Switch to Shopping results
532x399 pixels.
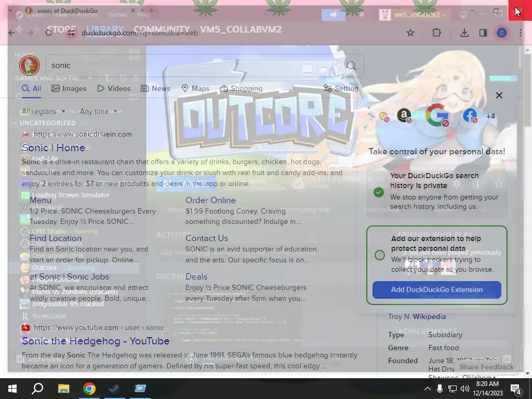pyautogui.click(x=241, y=88)
